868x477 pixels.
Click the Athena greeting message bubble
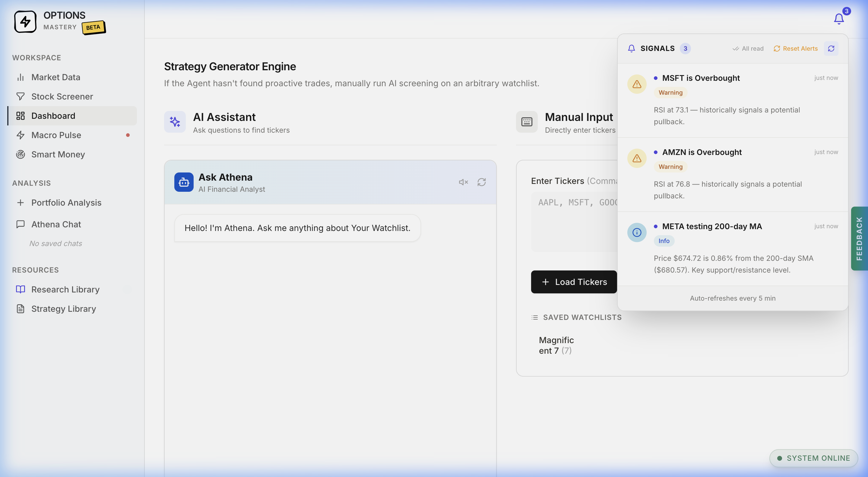pyautogui.click(x=297, y=228)
